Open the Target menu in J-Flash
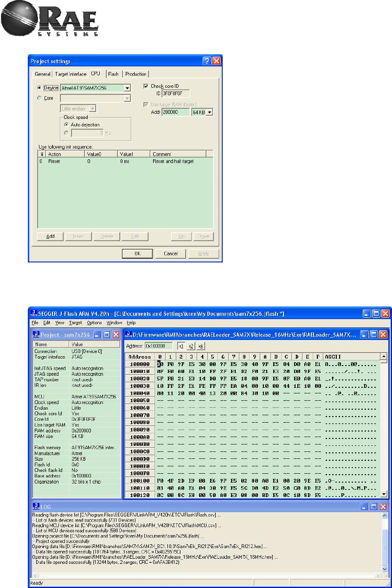The height and width of the screenshot is (588, 392). point(76,322)
